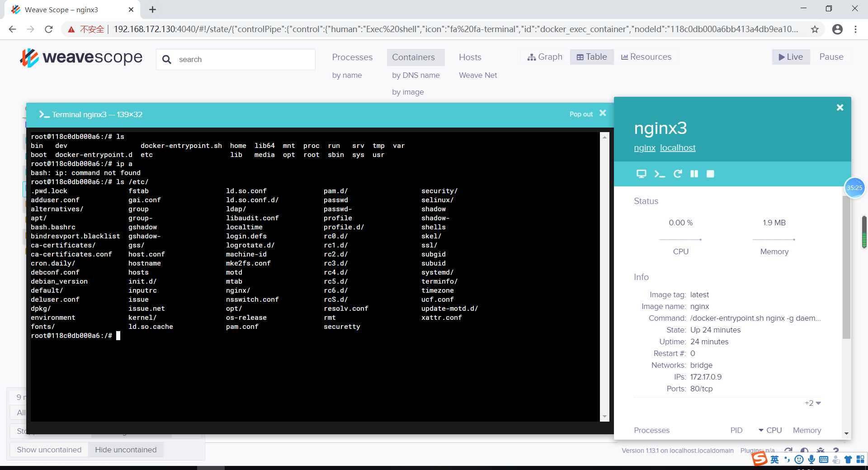Click the floating 35:25 timer badge

tap(854, 187)
